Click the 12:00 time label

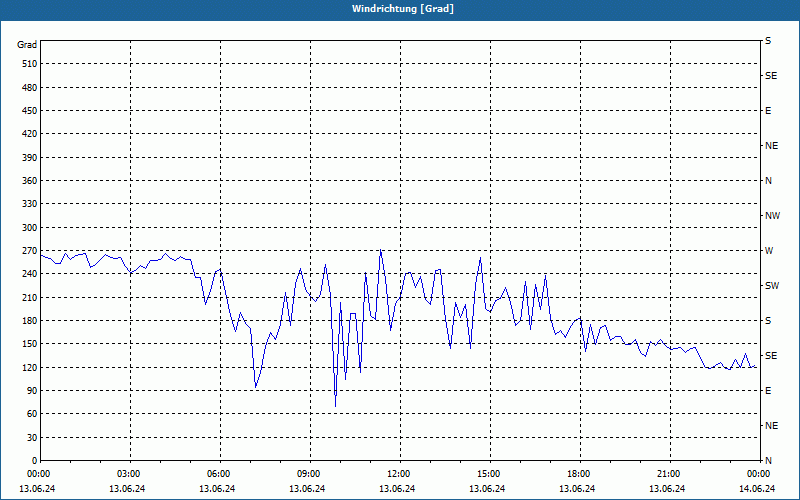click(x=398, y=474)
